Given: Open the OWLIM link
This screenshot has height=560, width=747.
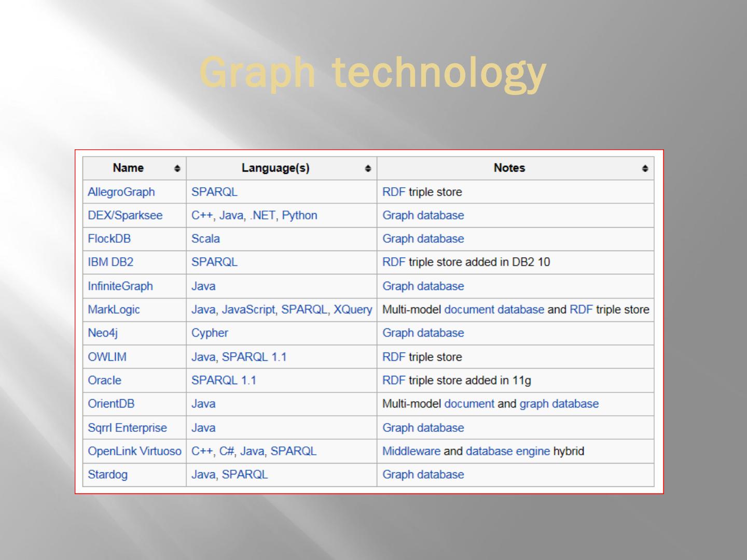Looking at the screenshot, I should (x=107, y=357).
